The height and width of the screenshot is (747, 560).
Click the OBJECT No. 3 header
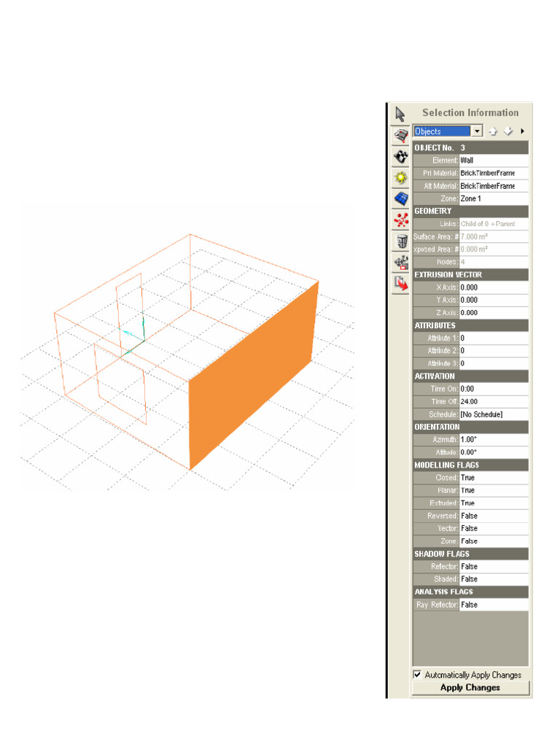[470, 147]
